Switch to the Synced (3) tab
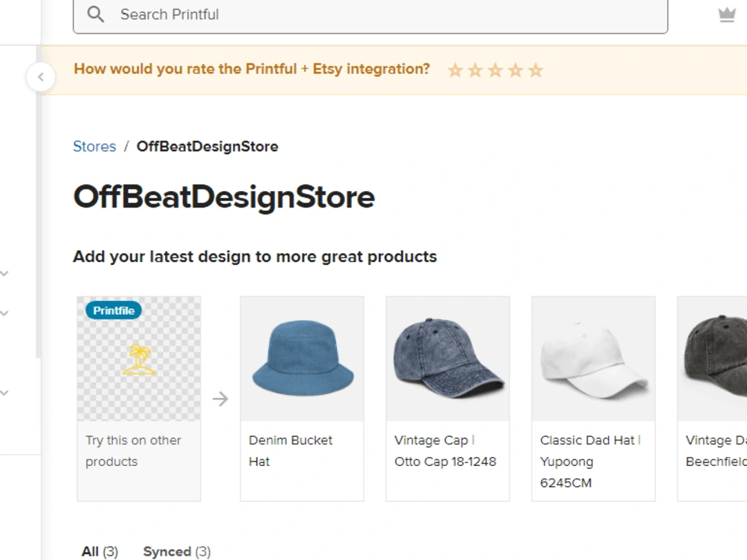The width and height of the screenshot is (747, 560). (x=177, y=552)
